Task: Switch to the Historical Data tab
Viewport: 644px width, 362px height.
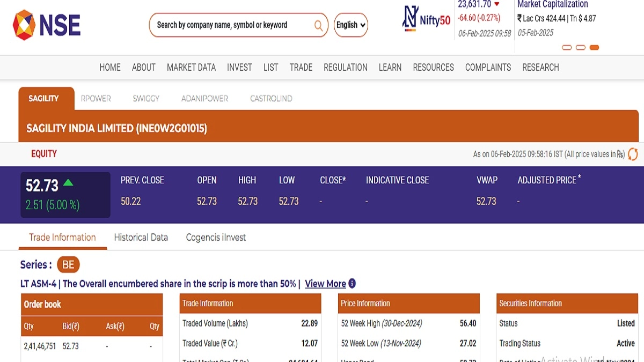Action: [x=141, y=238]
